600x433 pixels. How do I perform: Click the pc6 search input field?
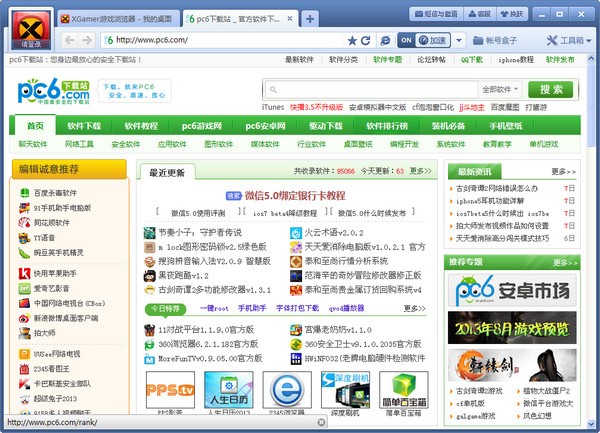[371, 90]
